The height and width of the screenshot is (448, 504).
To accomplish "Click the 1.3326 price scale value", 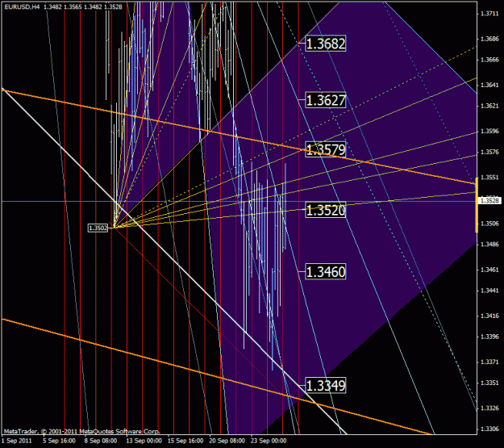I will click(x=489, y=408).
